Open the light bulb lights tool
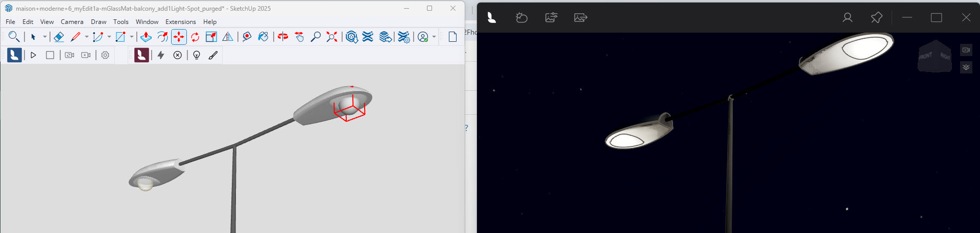 pos(197,55)
